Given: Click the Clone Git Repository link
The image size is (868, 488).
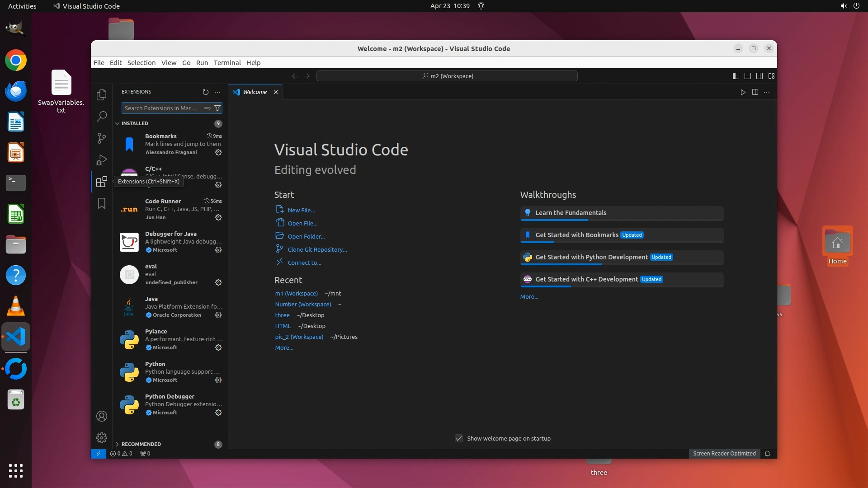Looking at the screenshot, I should pos(317,249).
